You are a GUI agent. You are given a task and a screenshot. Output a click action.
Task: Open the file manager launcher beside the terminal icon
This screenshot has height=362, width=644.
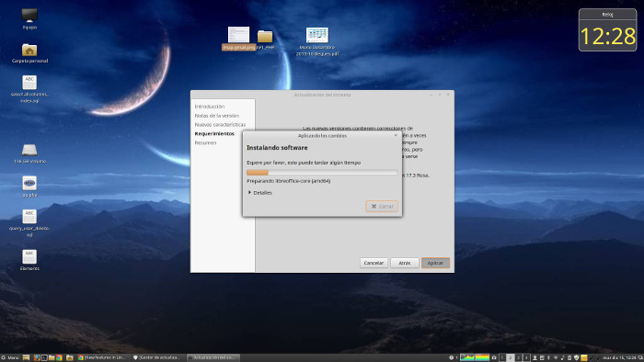[x=52, y=357]
